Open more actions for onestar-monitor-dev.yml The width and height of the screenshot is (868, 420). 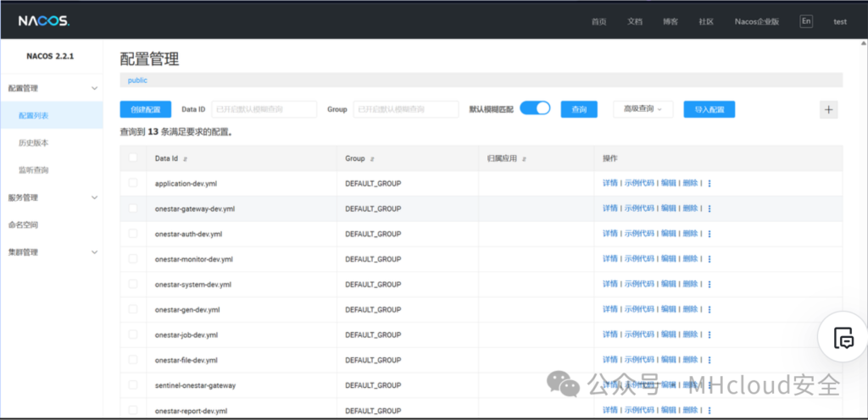[709, 259]
